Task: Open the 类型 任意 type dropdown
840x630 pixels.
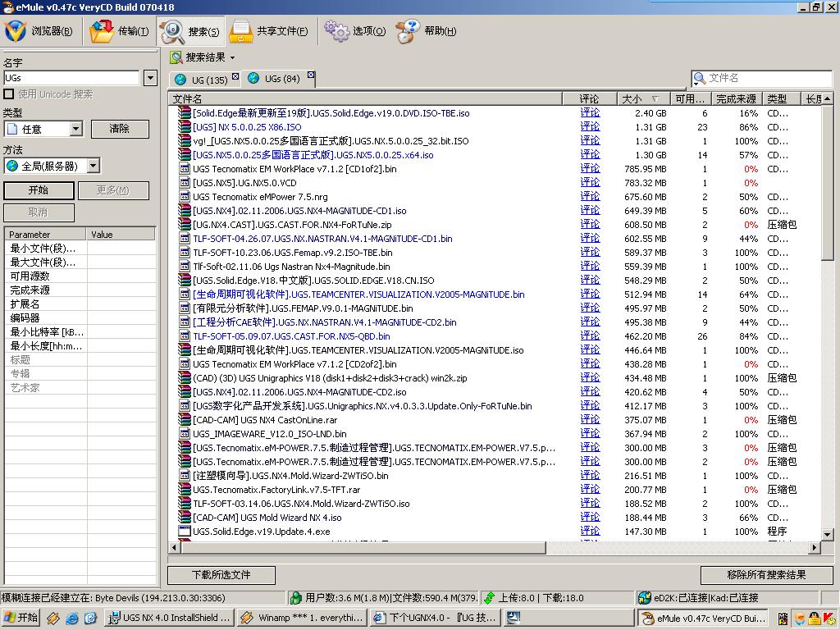Action: tap(76, 129)
